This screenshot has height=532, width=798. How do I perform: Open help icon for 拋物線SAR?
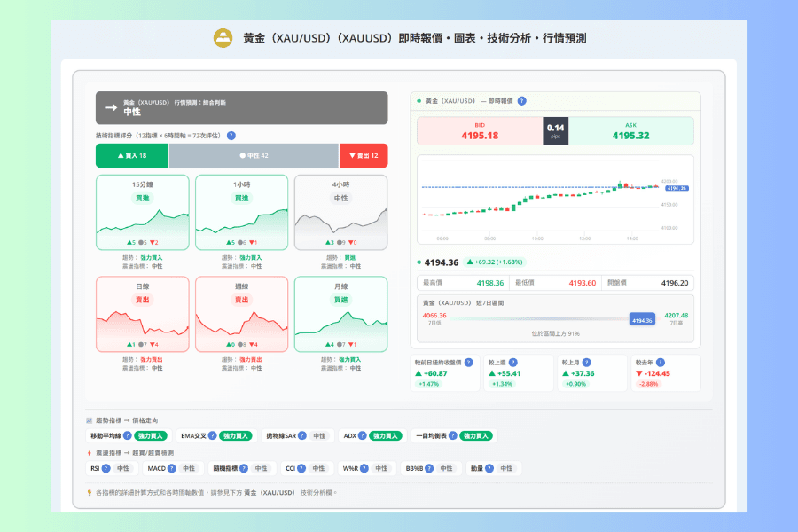301,435
